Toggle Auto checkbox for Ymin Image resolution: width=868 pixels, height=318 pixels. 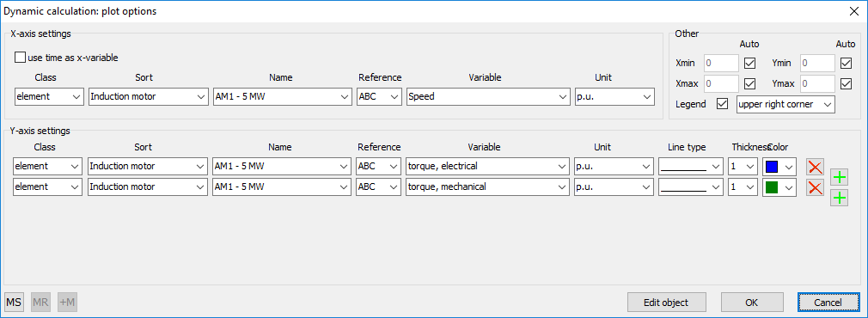pos(846,63)
